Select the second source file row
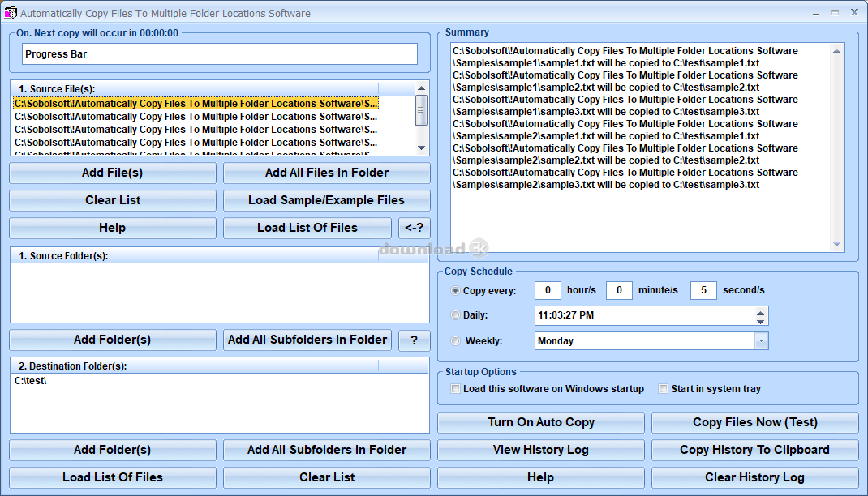 coord(196,117)
